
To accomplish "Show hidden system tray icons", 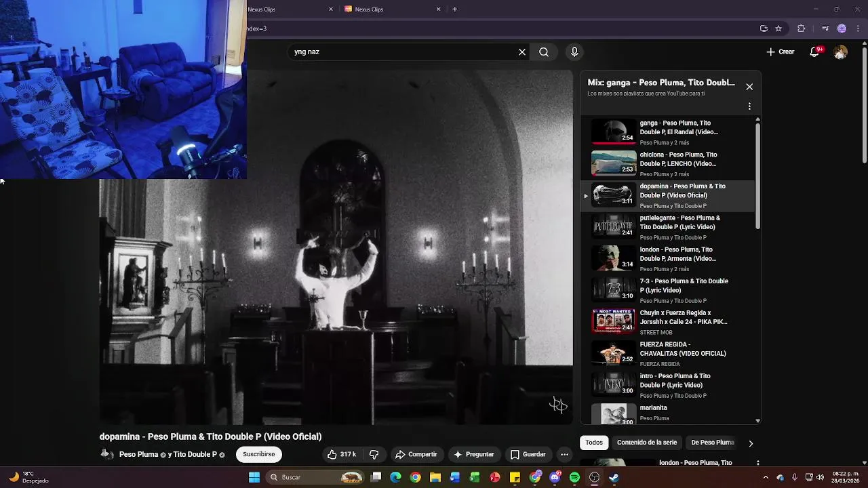I will click(x=766, y=477).
